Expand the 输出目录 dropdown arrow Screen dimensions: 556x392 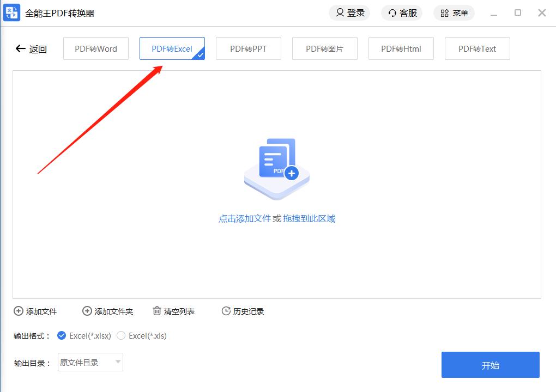tap(118, 362)
